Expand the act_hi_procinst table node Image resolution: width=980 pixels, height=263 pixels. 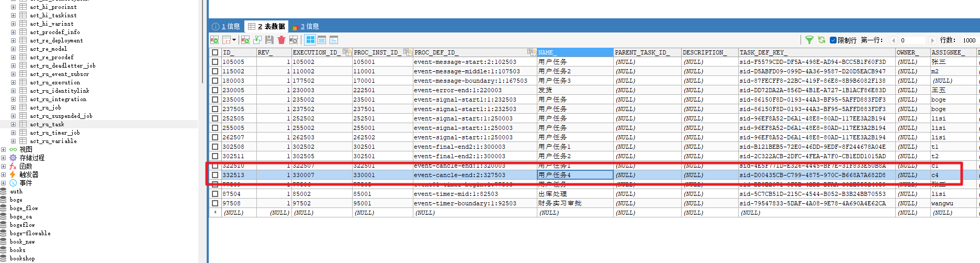pyautogui.click(x=14, y=7)
